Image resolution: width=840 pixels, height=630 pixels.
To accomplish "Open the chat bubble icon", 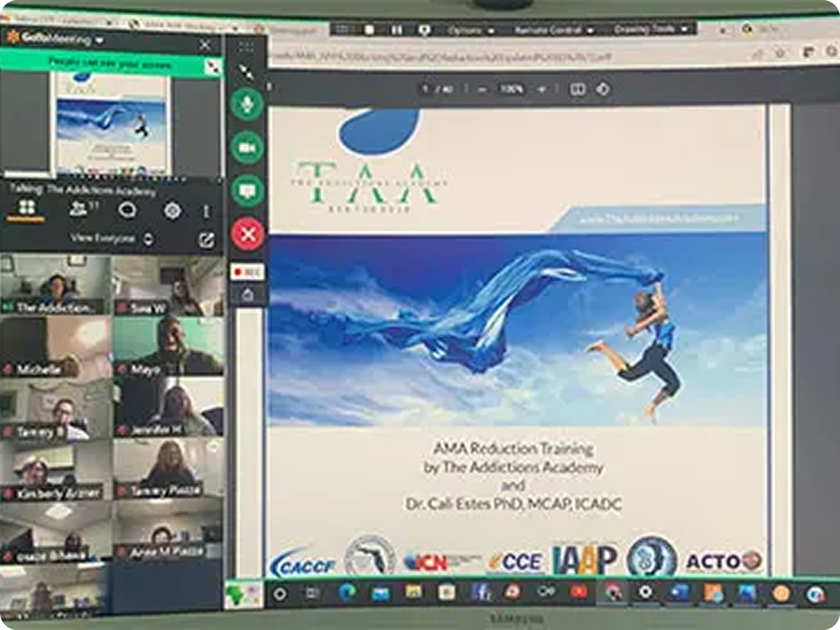I will point(127,210).
